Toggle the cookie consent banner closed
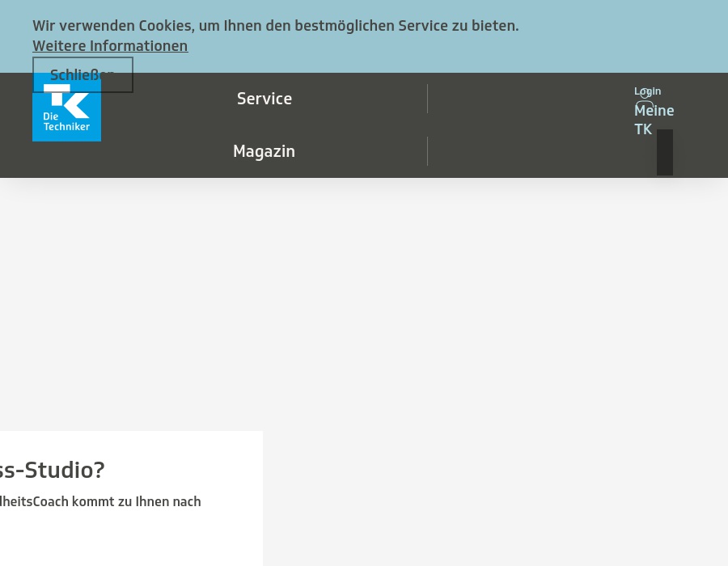Screen dimensions: 728x566 pyautogui.click(x=82, y=74)
